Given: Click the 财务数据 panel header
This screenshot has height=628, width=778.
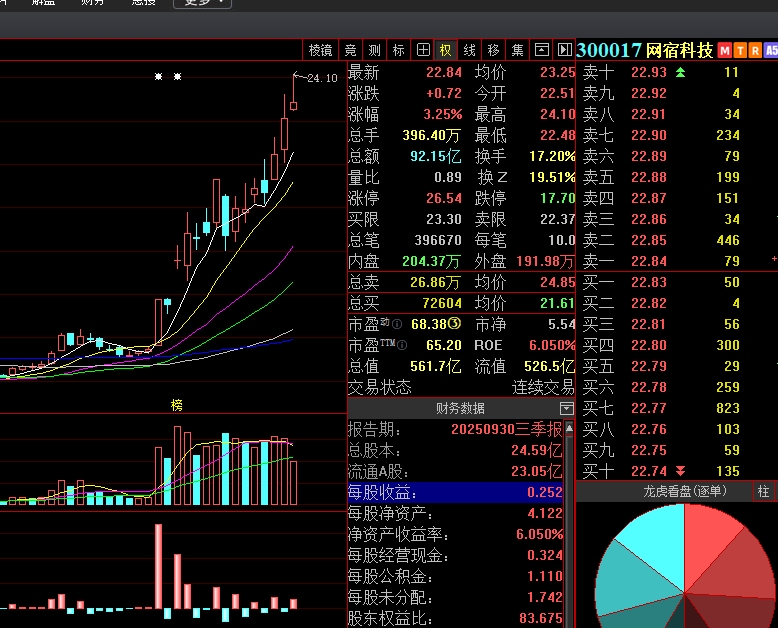Looking at the screenshot, I should [x=460, y=408].
